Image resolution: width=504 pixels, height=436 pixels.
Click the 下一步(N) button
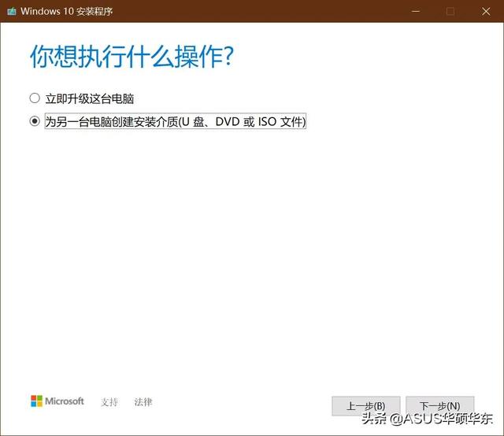pos(439,406)
